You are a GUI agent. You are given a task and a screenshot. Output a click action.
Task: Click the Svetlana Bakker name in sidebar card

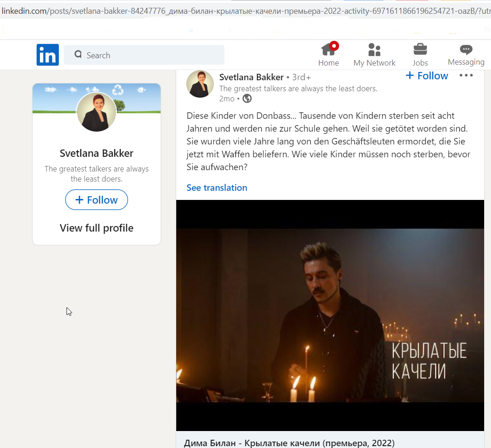click(x=96, y=153)
